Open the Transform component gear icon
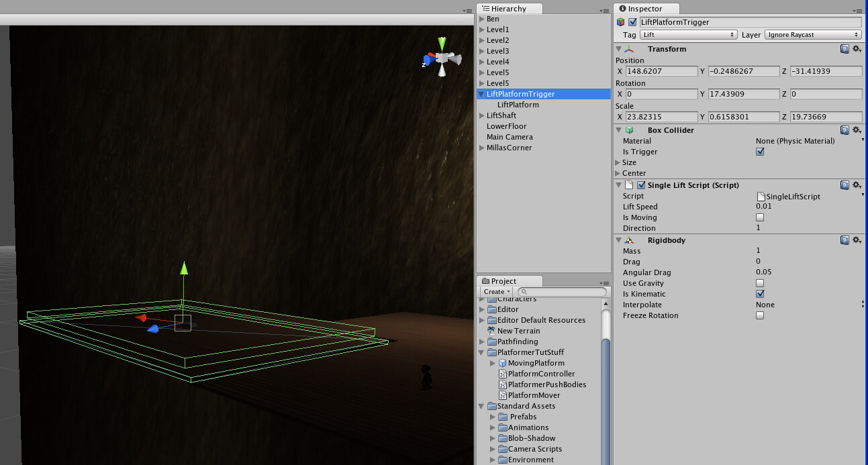 click(x=857, y=49)
